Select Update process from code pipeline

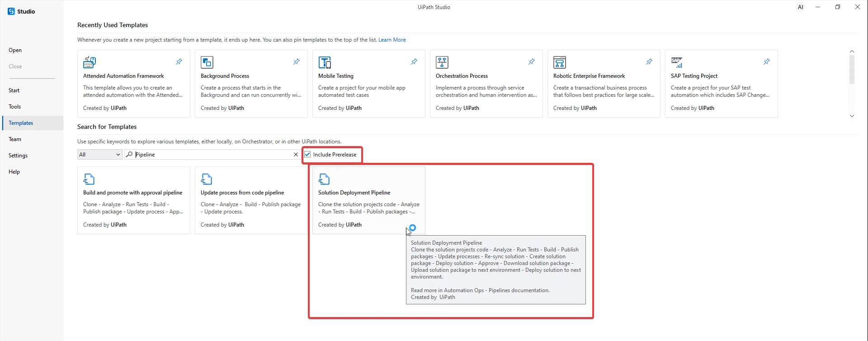[x=251, y=200]
